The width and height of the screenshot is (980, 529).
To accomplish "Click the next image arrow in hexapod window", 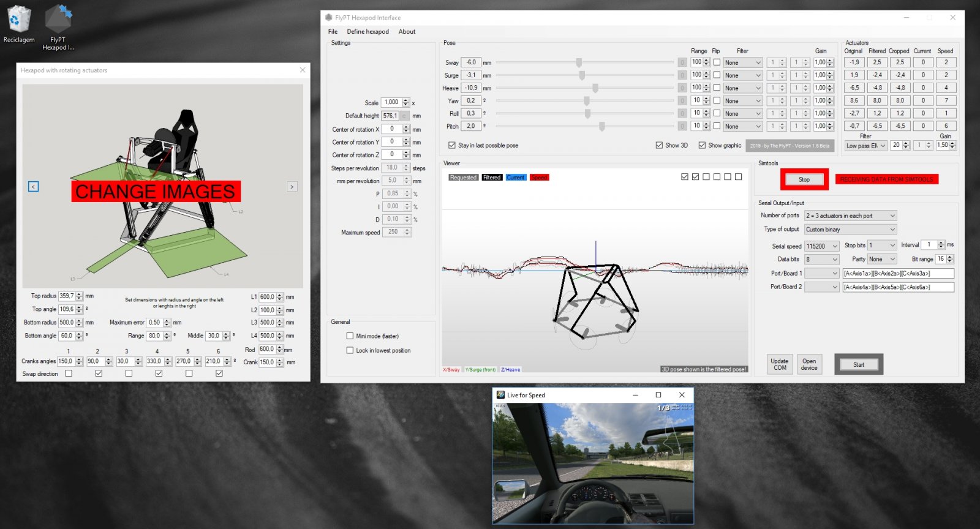I will click(292, 187).
